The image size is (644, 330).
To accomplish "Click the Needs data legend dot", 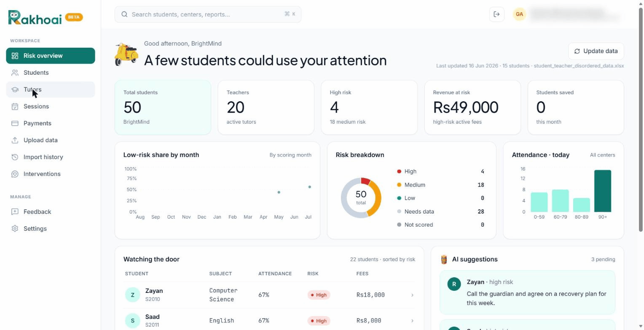I will click(399, 211).
